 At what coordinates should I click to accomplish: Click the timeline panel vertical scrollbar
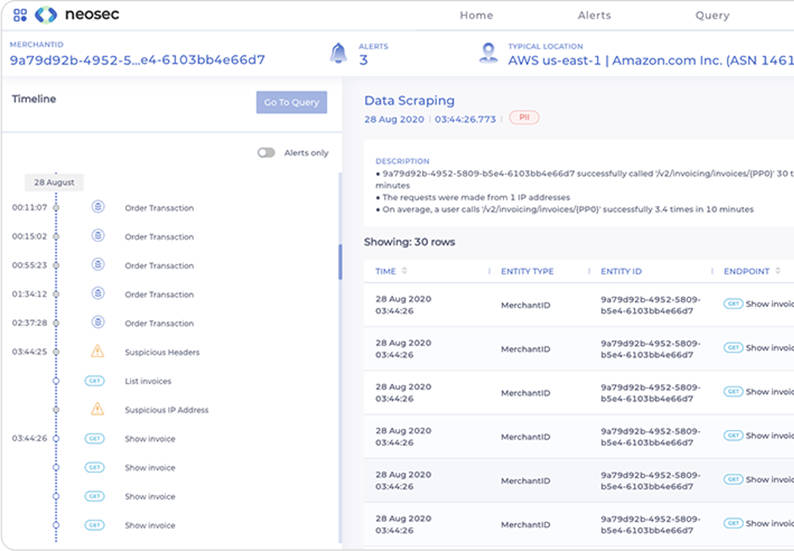[x=340, y=262]
